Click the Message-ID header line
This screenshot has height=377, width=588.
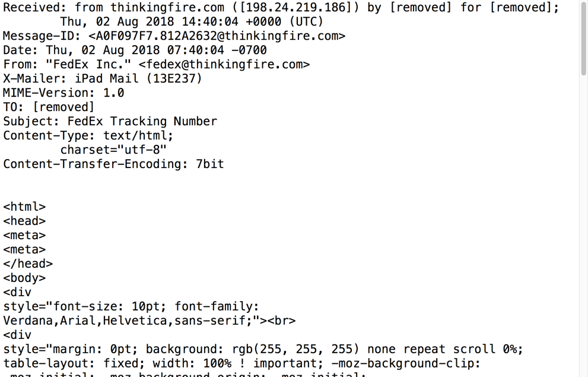pos(174,36)
